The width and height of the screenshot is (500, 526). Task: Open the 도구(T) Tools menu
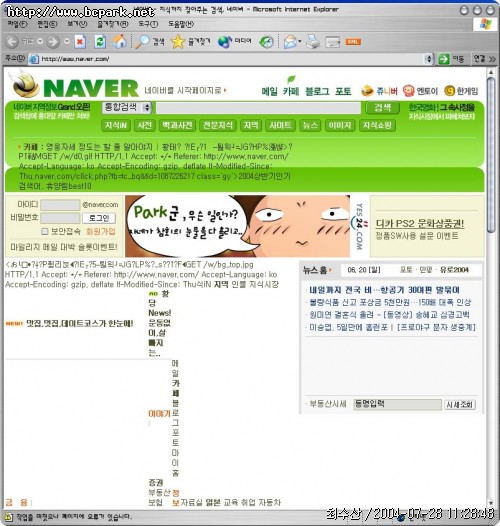click(x=148, y=24)
